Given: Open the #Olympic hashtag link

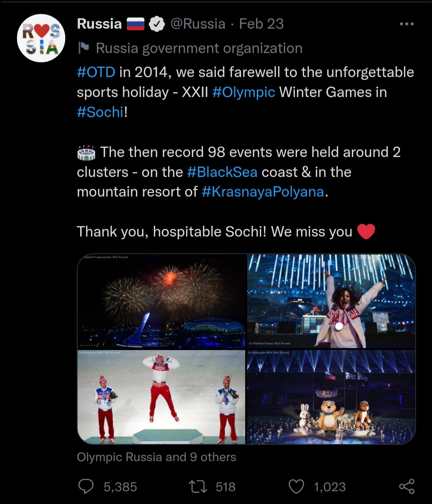Looking at the screenshot, I should pos(244,92).
